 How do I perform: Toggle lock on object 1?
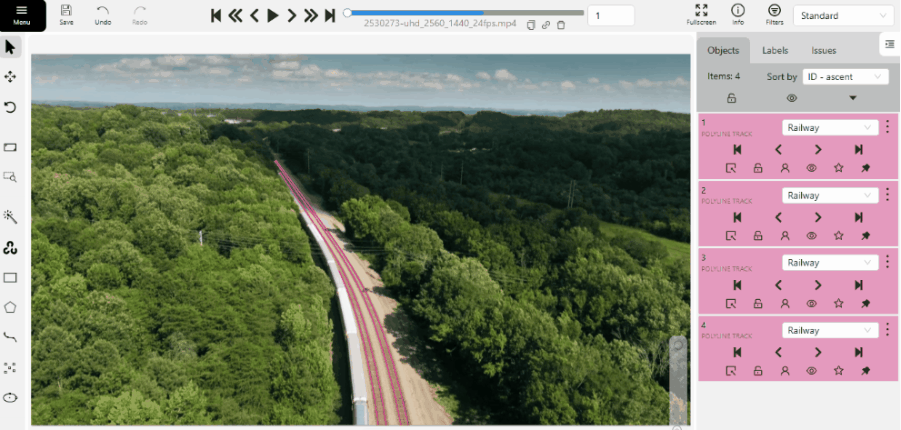(x=758, y=168)
